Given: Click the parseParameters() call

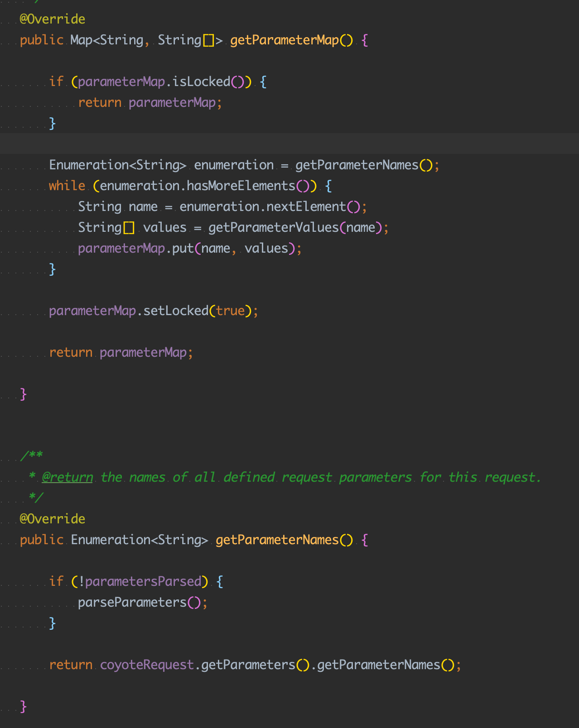Looking at the screenshot, I should [x=139, y=602].
